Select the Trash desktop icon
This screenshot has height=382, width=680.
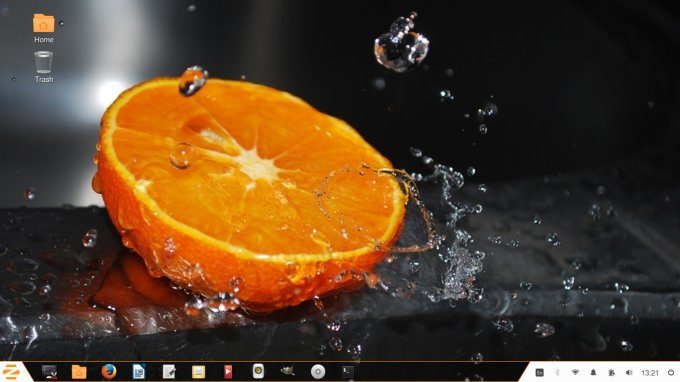coord(44,67)
